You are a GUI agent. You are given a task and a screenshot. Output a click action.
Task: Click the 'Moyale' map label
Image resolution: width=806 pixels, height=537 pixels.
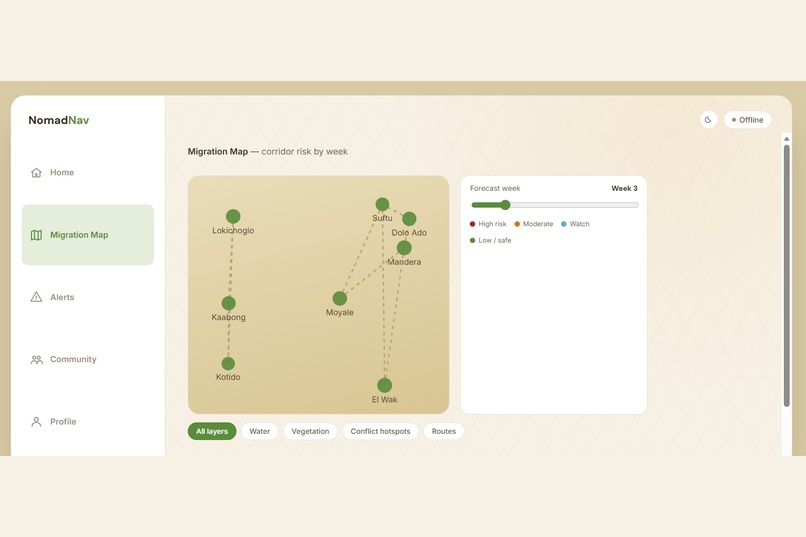click(340, 312)
